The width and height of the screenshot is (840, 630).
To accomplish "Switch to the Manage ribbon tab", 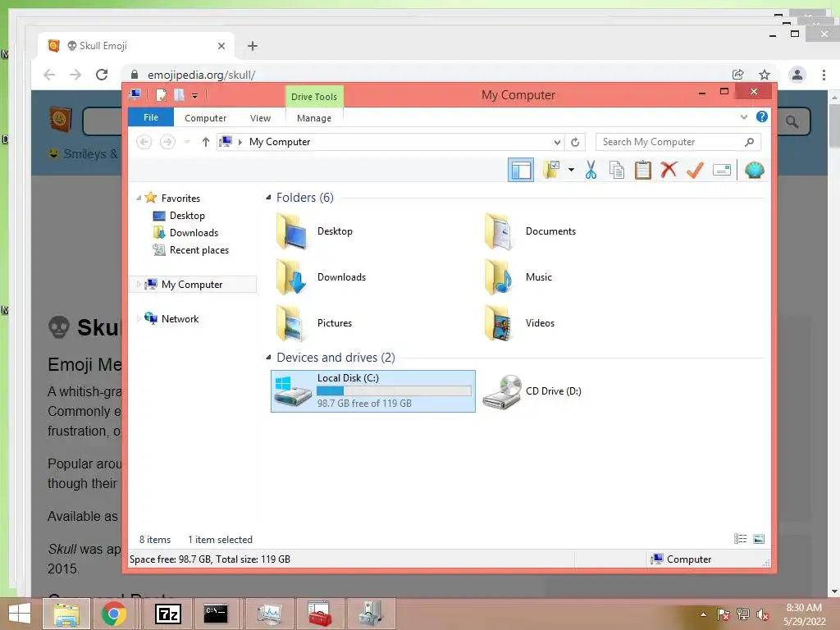I will click(314, 118).
